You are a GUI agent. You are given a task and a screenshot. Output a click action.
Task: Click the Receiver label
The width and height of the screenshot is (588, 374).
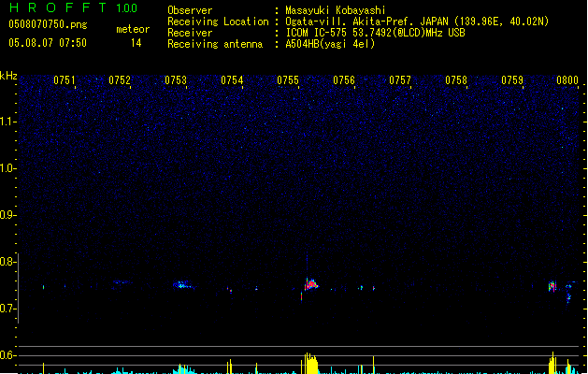click(x=190, y=33)
